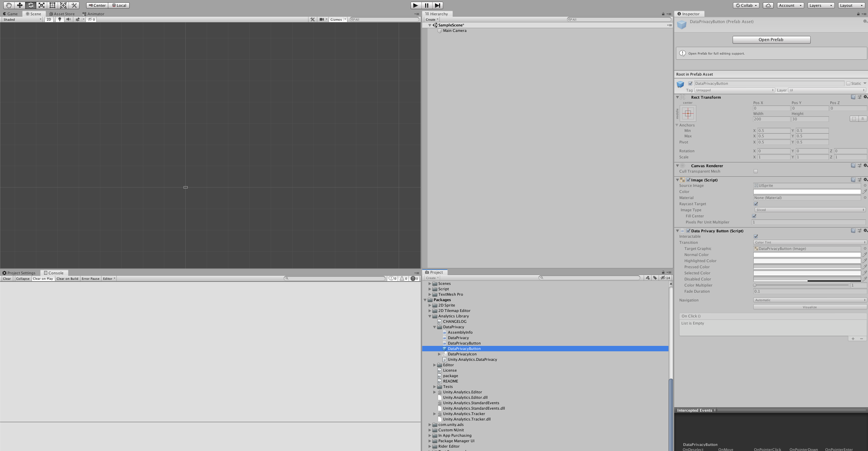Select the Hand tool in the toolbar
This screenshot has width=868, height=451.
[9, 5]
